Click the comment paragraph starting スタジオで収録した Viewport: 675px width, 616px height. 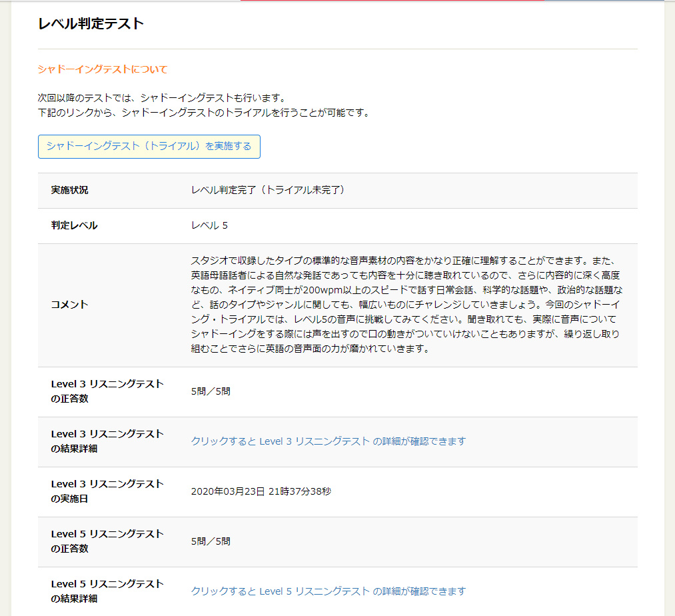pyautogui.click(x=407, y=305)
